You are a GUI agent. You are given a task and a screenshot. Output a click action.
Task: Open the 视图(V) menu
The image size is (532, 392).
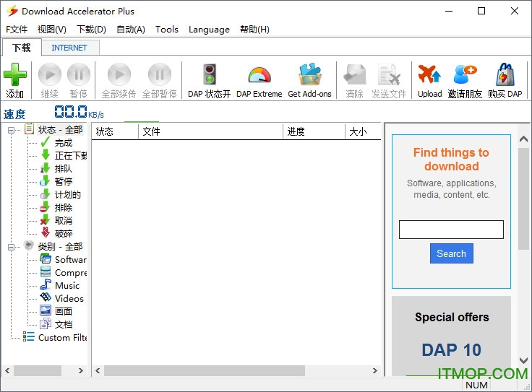point(51,30)
